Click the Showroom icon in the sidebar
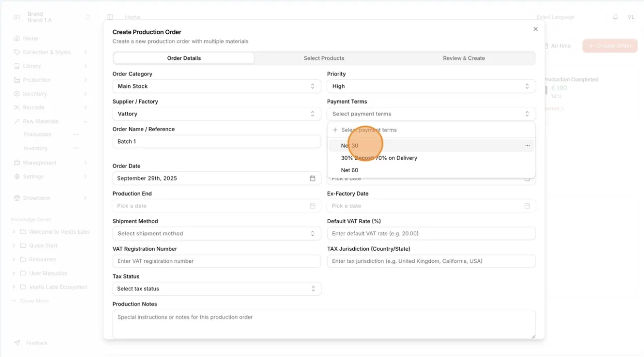The height and width of the screenshot is (357, 644). click(17, 198)
